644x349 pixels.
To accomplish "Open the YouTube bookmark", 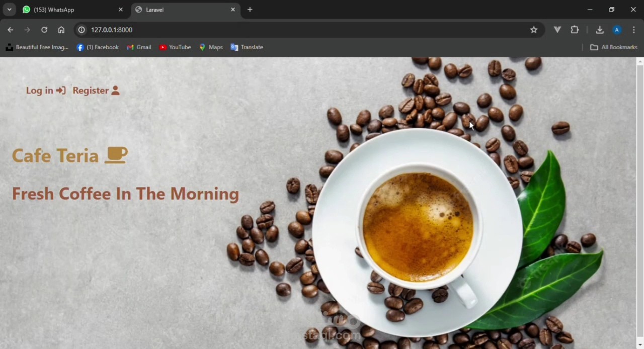I will [175, 47].
